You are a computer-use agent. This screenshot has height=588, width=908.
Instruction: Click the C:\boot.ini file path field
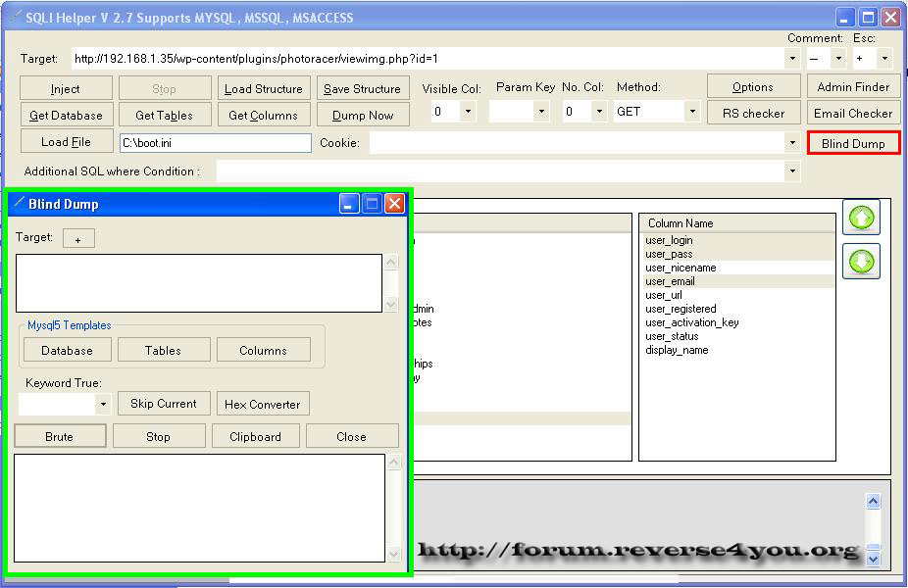pos(216,143)
